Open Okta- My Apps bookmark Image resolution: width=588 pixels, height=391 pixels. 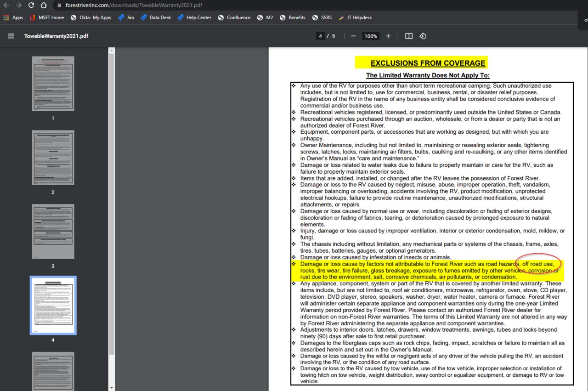91,17
